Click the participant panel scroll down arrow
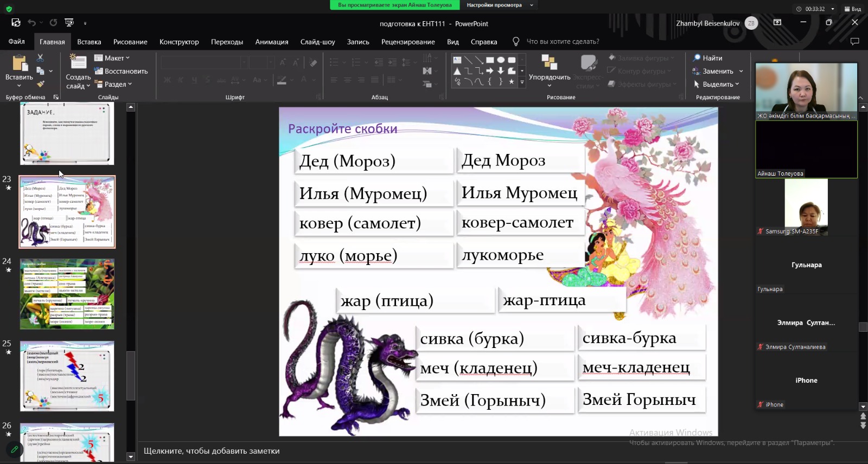 pyautogui.click(x=863, y=407)
